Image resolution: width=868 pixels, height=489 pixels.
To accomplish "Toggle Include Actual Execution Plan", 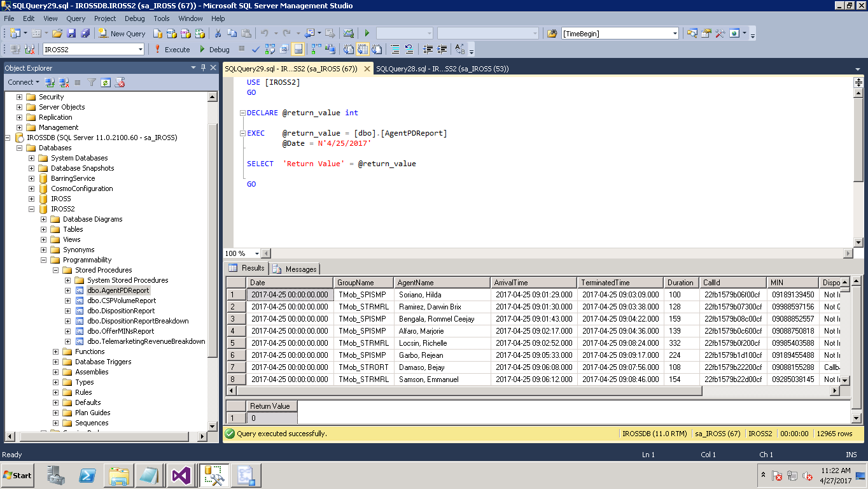I will 316,49.
